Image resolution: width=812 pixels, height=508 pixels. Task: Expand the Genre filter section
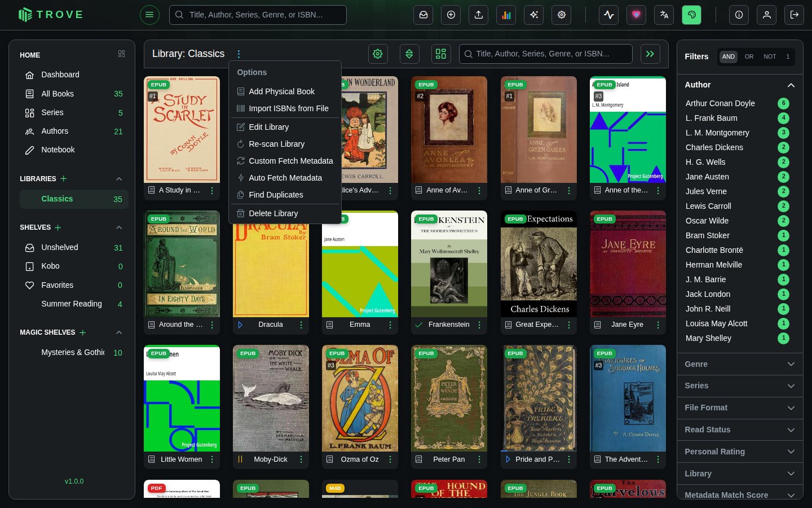(740, 364)
